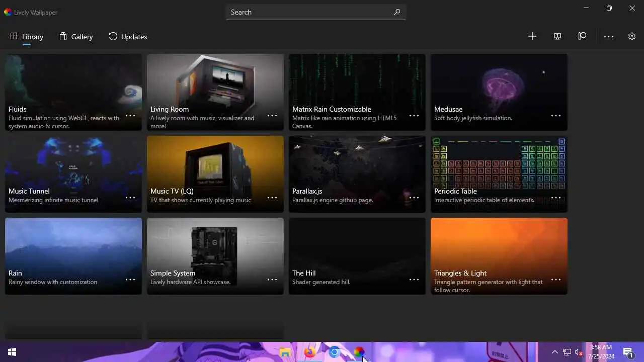This screenshot has height=362, width=644.
Task: Click the 'Shader generated hill.' description
Action: [321, 282]
